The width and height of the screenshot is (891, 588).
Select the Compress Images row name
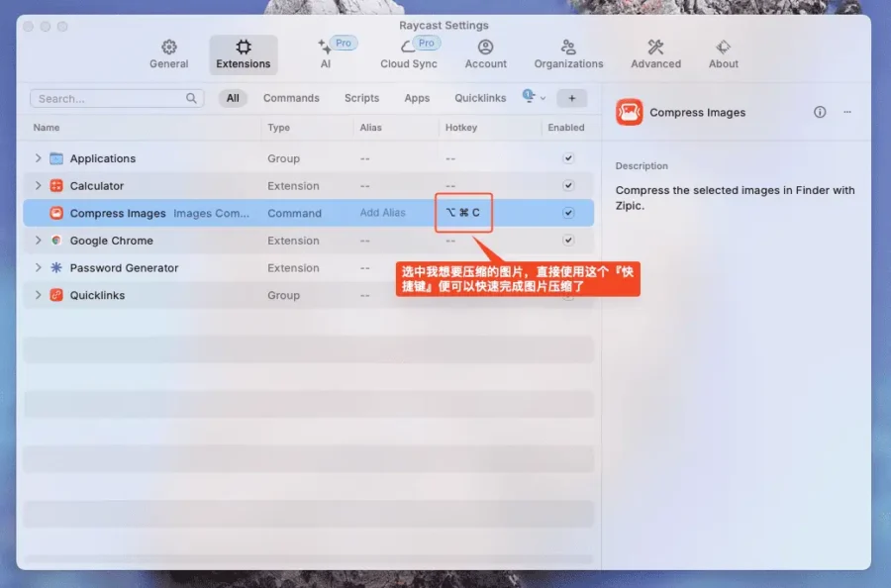tap(118, 213)
